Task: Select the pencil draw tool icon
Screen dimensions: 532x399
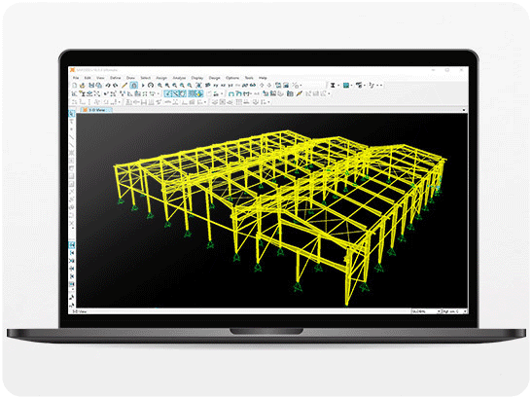Action: (124, 86)
